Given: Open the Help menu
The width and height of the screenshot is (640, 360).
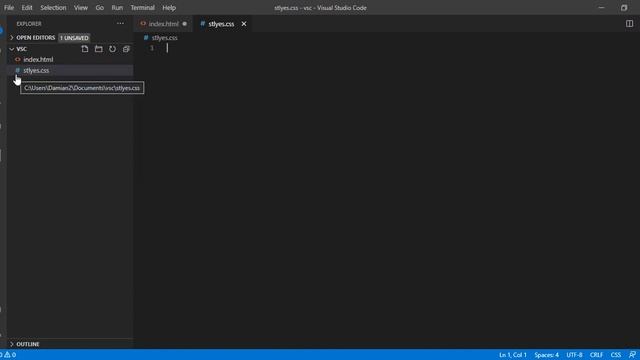Looking at the screenshot, I should (169, 8).
